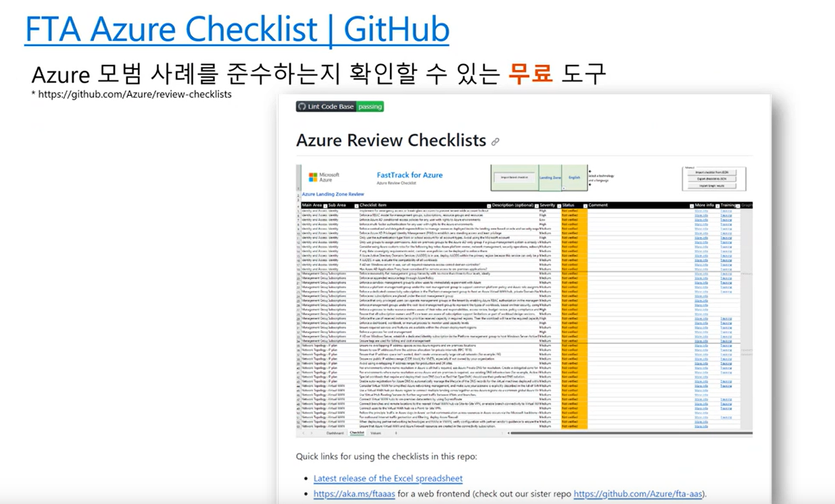Click Import checklist from JSON button
The width and height of the screenshot is (835, 504).
(x=713, y=172)
